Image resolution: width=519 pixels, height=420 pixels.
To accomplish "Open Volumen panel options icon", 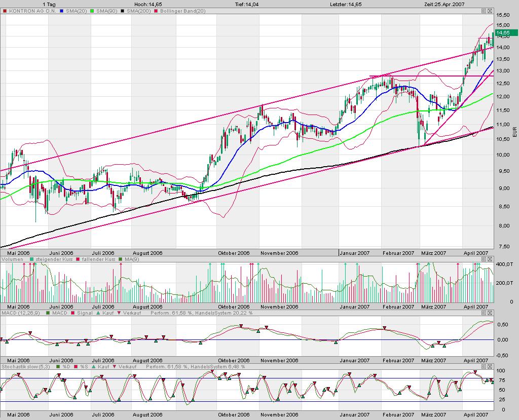I will 484,259.
